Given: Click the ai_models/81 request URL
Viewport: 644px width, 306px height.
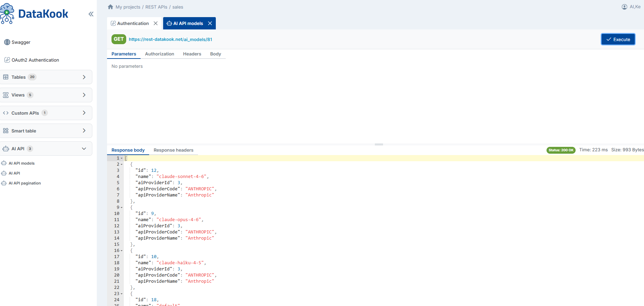Looking at the screenshot, I should point(170,39).
